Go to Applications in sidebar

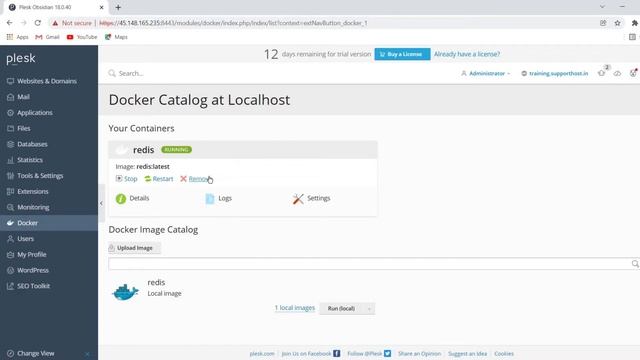click(30, 113)
